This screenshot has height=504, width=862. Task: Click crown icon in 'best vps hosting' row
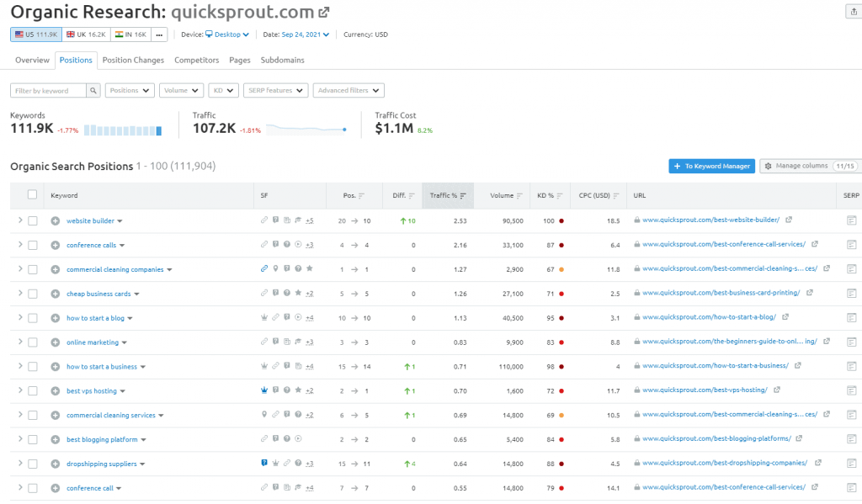(263, 390)
